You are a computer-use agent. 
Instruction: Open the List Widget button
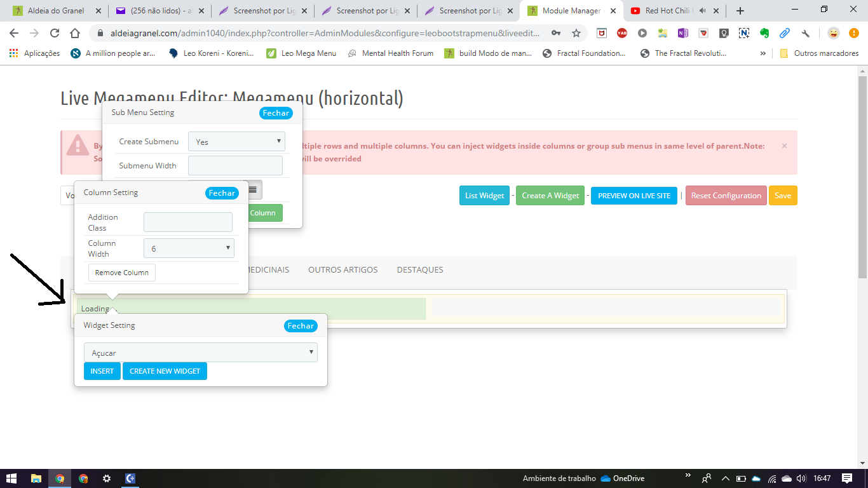485,196
